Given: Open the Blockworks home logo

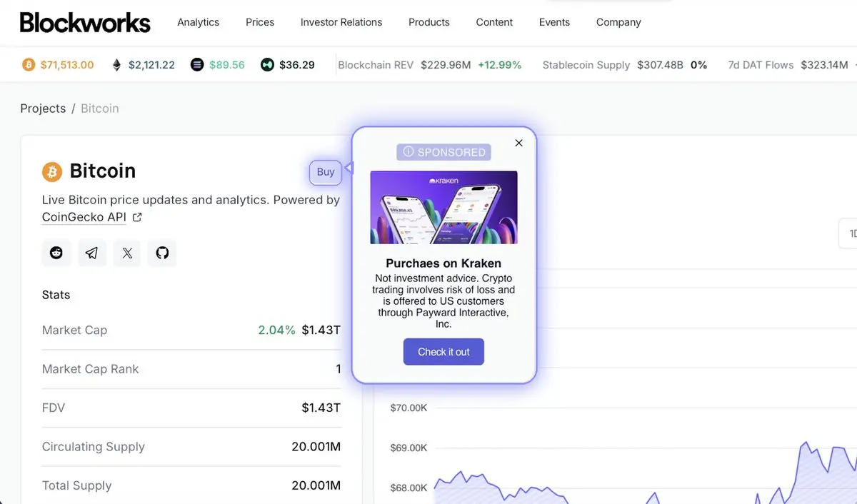Looking at the screenshot, I should (x=85, y=22).
